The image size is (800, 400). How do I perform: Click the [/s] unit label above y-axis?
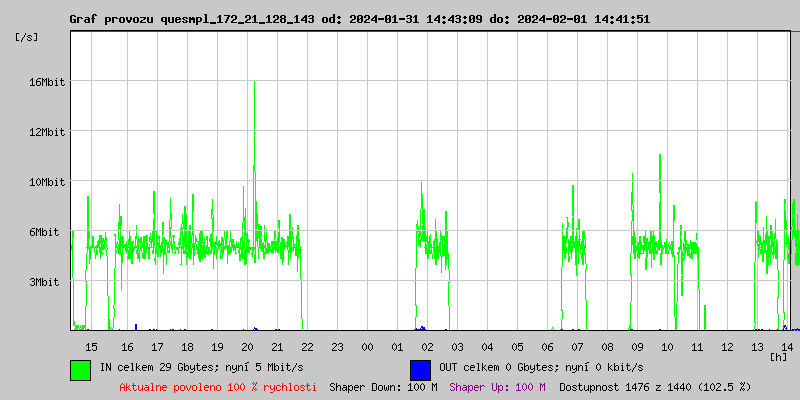27,37
